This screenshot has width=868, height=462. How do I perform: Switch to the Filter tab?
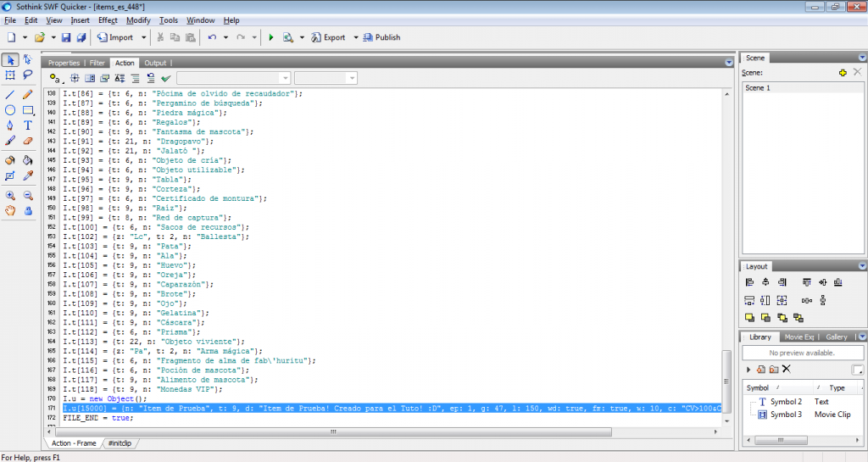click(97, 63)
